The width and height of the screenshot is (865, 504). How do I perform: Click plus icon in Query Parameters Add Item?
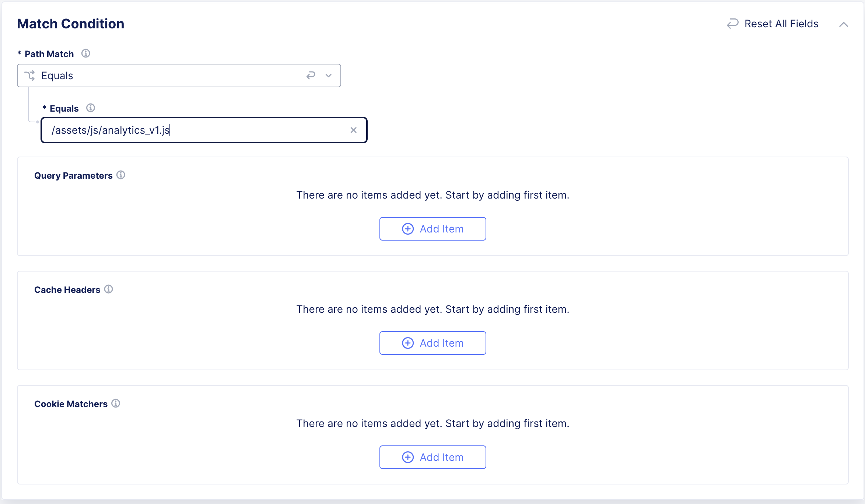point(407,229)
